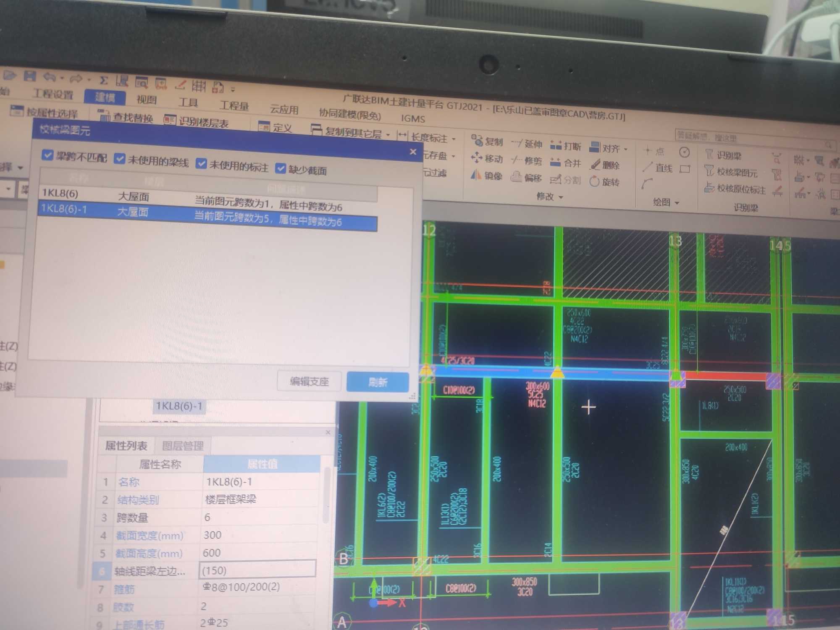Open 复制到其它层 dropdown arrow
Screen dimensions: 840x630
point(388,135)
